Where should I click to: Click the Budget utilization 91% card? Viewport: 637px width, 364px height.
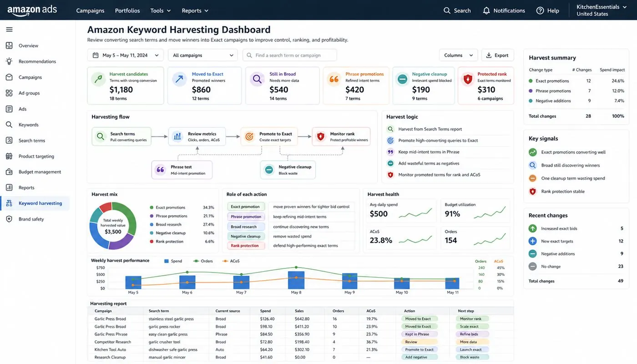click(x=476, y=211)
